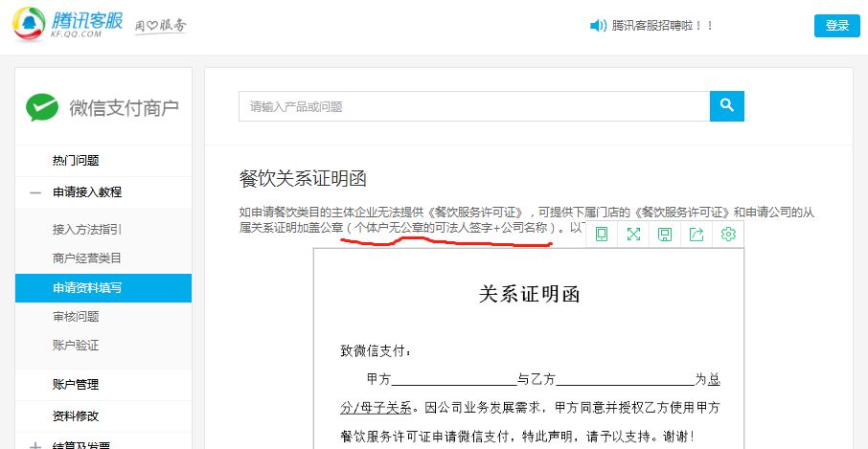
Task: Click the WeChat Pay green logo
Action: [42, 107]
